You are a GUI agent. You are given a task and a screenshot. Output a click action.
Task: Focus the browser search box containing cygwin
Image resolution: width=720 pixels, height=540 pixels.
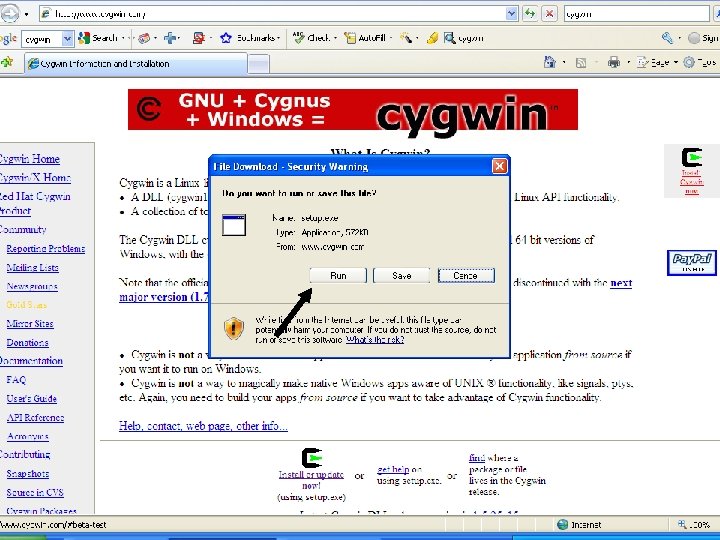click(x=636, y=14)
